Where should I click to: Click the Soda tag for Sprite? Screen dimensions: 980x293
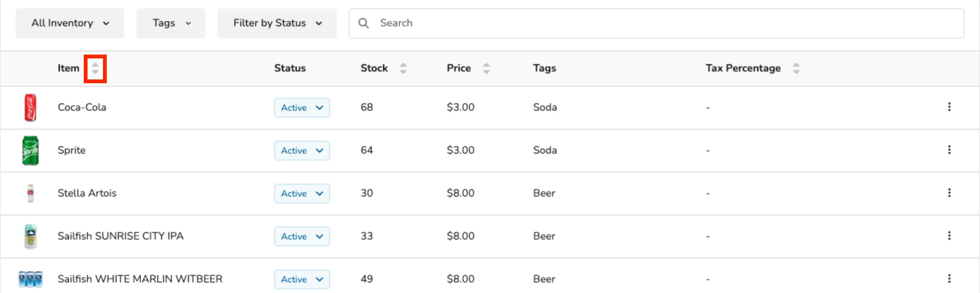[x=545, y=150]
